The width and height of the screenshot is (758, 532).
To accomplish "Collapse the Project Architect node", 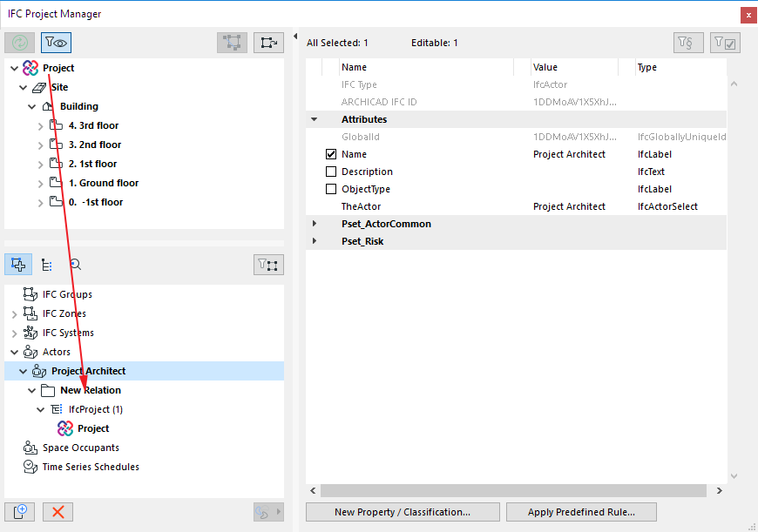I will coord(24,371).
